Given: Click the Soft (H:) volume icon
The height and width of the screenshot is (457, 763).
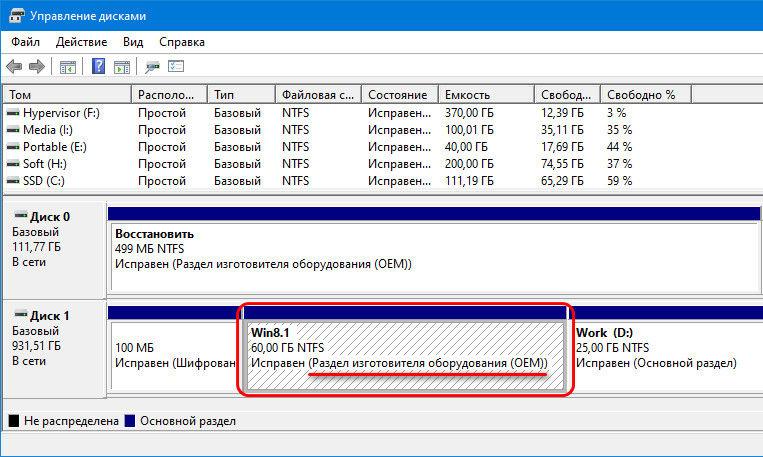Looking at the screenshot, I should (13, 164).
